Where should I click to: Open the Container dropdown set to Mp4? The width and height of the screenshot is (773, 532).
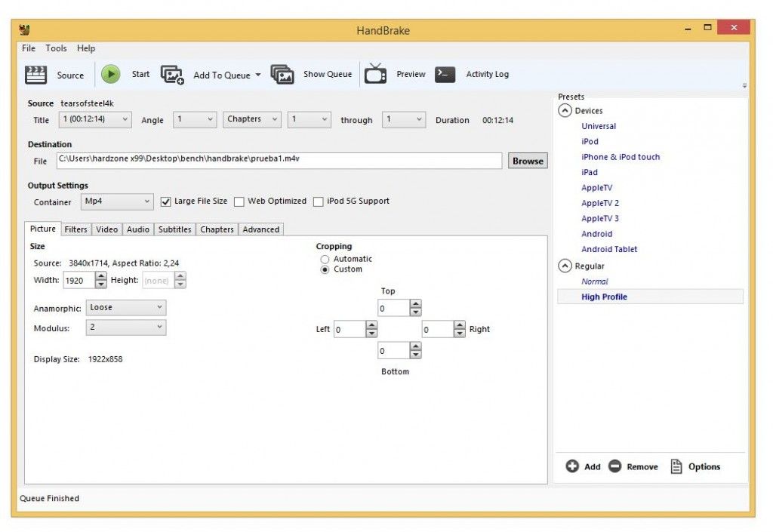pos(117,201)
